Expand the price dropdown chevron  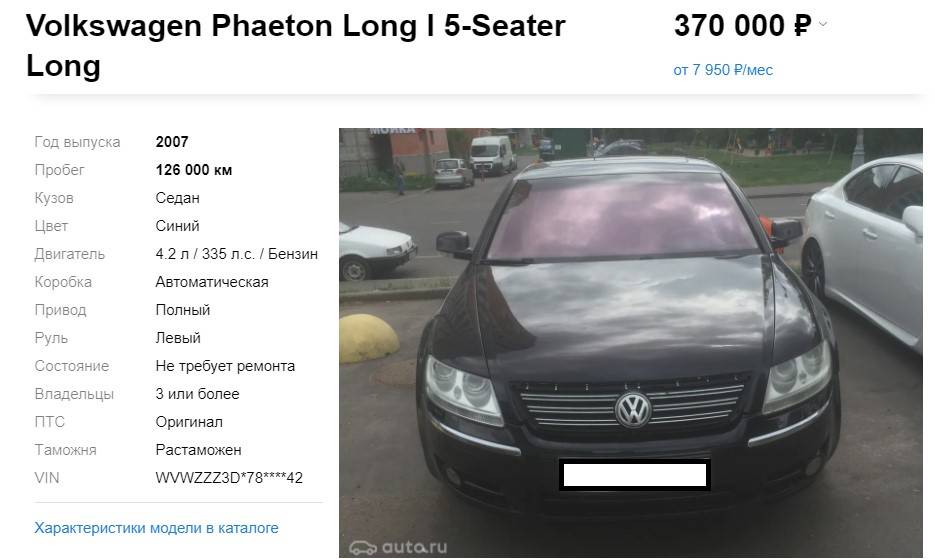pyautogui.click(x=823, y=24)
